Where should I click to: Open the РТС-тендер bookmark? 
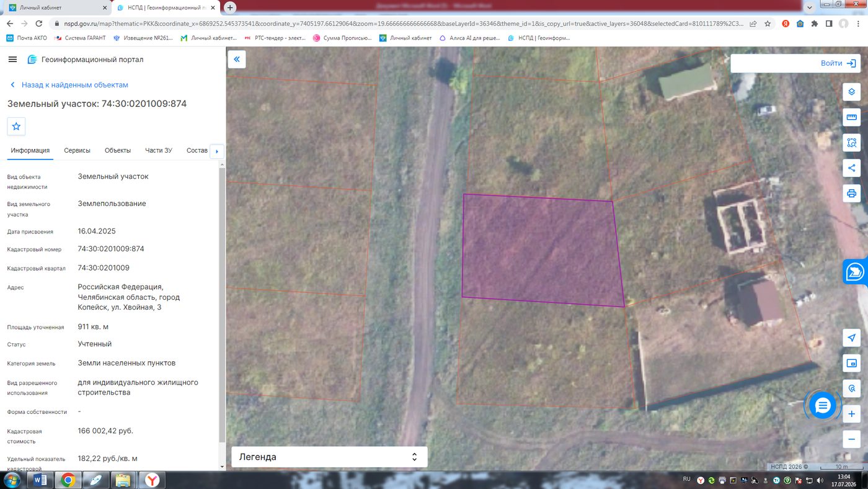click(x=275, y=38)
